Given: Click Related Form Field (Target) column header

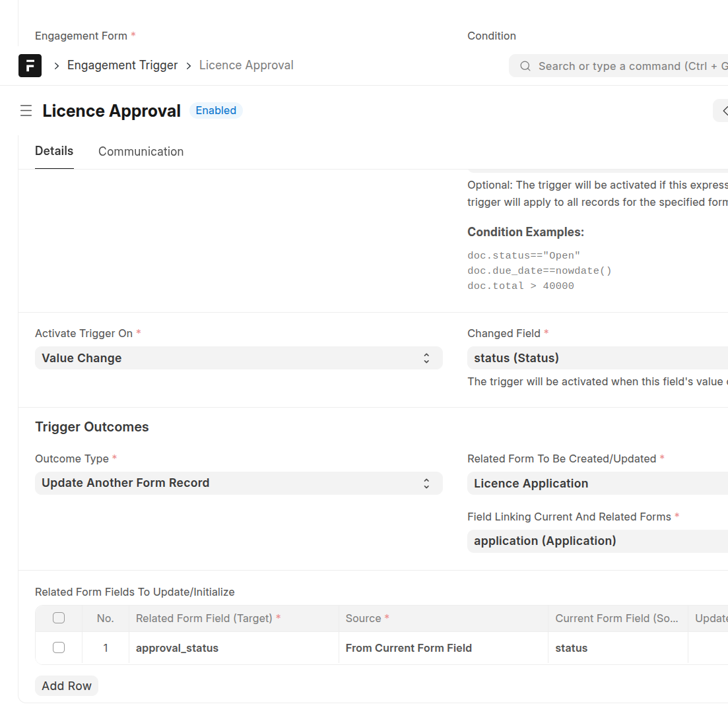Looking at the screenshot, I should click(234, 618).
